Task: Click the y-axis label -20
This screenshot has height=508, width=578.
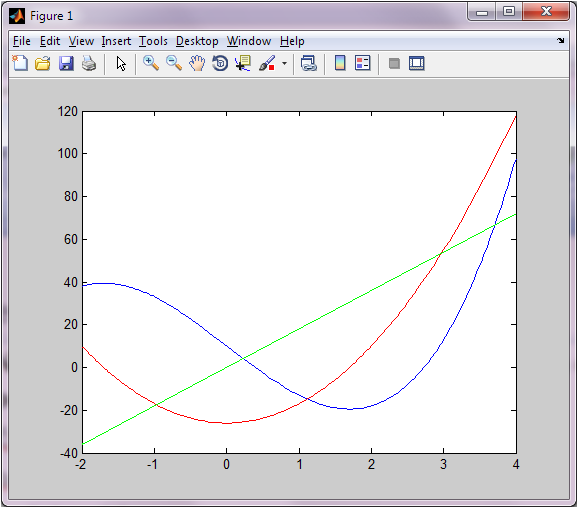Action: click(x=69, y=410)
